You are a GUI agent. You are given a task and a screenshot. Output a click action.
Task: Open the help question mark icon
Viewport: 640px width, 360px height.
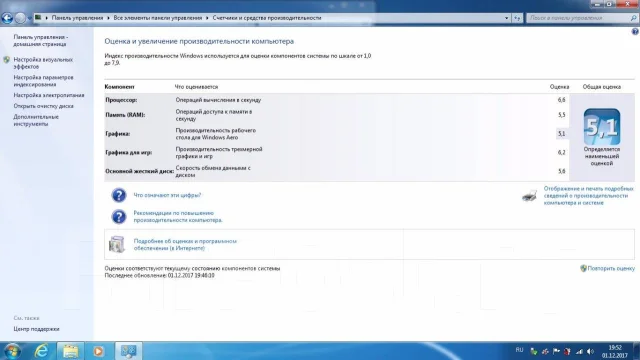click(635, 31)
